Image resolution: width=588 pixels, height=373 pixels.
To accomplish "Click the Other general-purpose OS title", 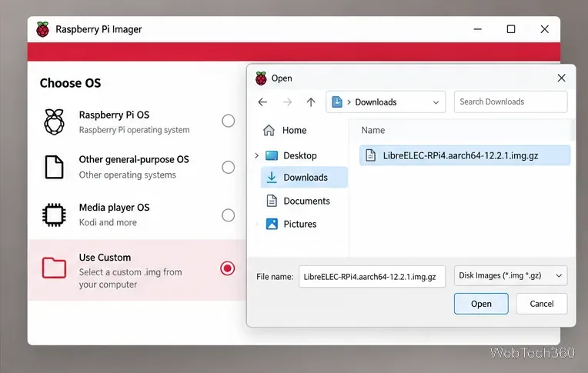I will [134, 159].
